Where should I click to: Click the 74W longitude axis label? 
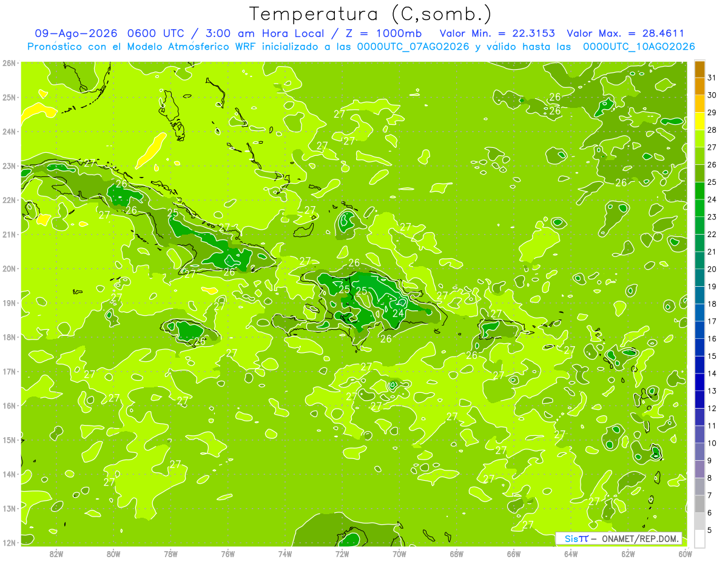tap(285, 554)
